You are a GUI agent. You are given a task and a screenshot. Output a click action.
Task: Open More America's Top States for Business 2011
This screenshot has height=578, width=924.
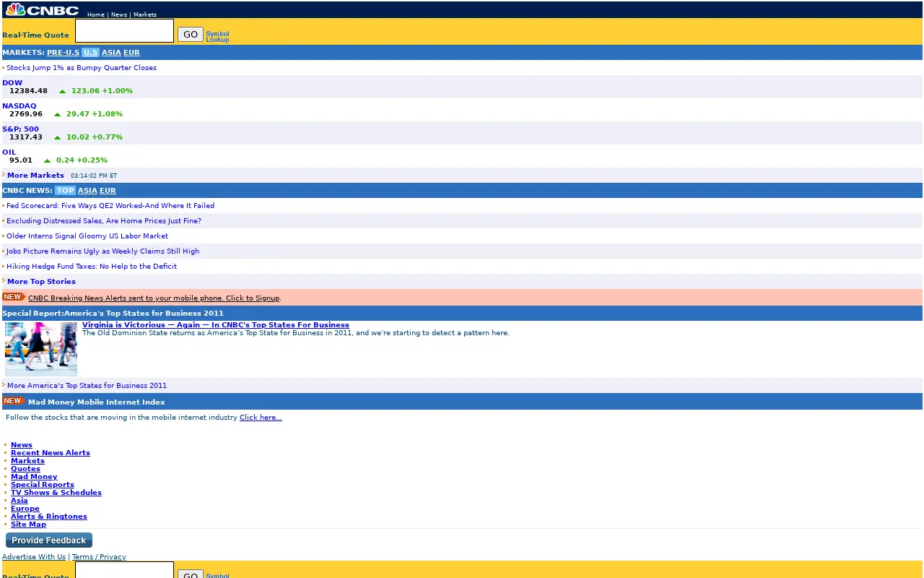pyautogui.click(x=87, y=386)
